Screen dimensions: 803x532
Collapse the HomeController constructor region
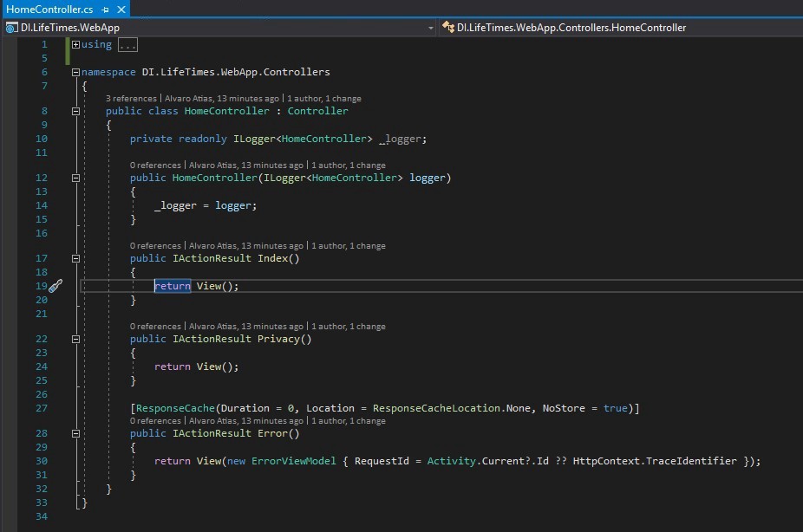pyautogui.click(x=76, y=178)
